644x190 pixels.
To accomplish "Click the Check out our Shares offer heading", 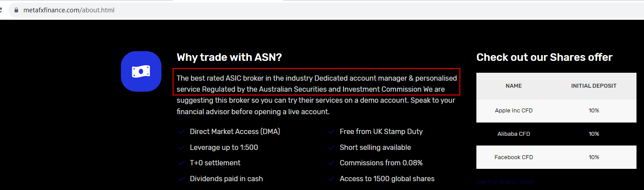I will point(544,57).
